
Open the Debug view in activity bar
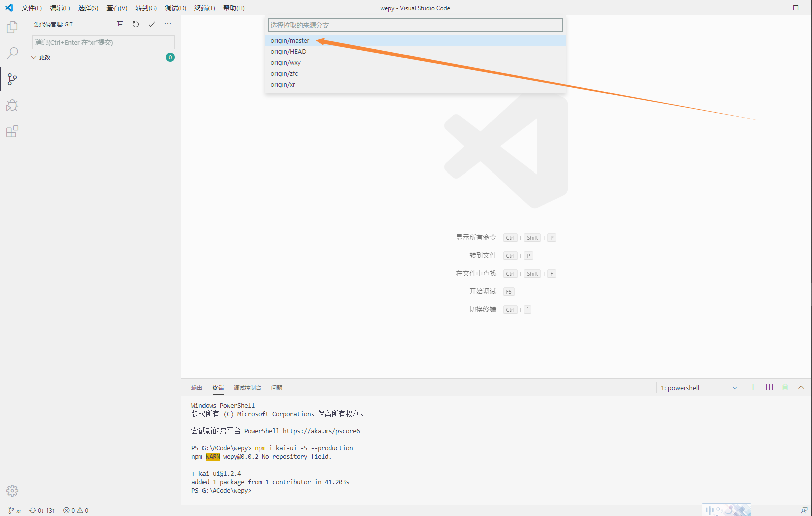click(12, 105)
